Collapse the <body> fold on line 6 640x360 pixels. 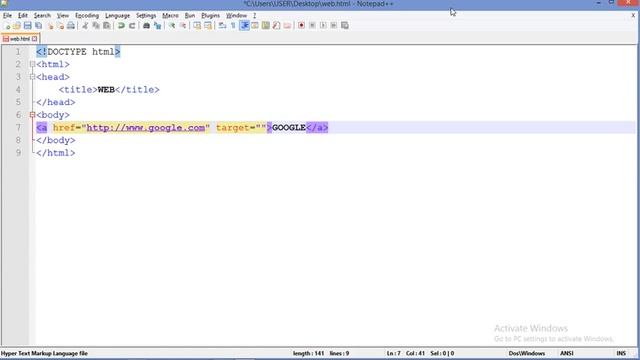32,115
